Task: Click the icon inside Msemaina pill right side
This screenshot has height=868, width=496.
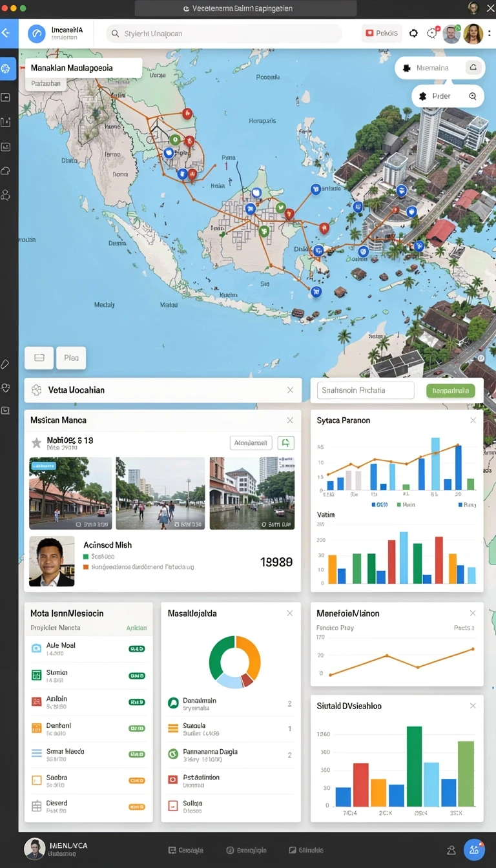Action: 473,67
